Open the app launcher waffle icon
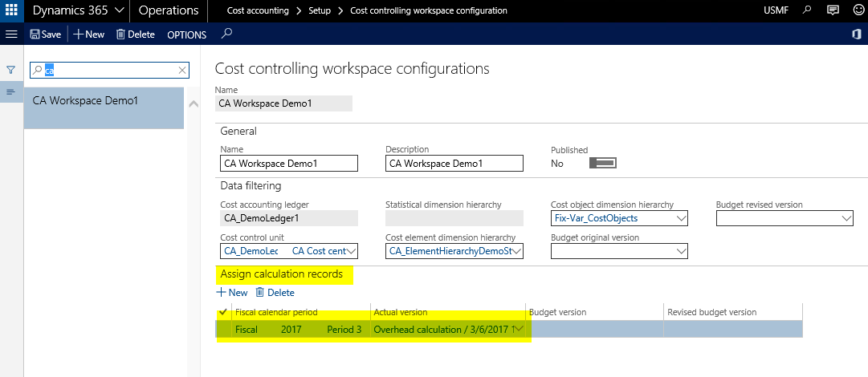868x377 pixels. pos(11,10)
